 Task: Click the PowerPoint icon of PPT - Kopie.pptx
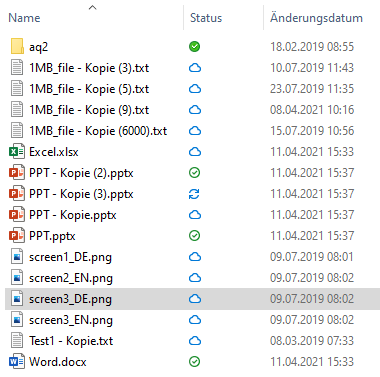[x=17, y=215]
